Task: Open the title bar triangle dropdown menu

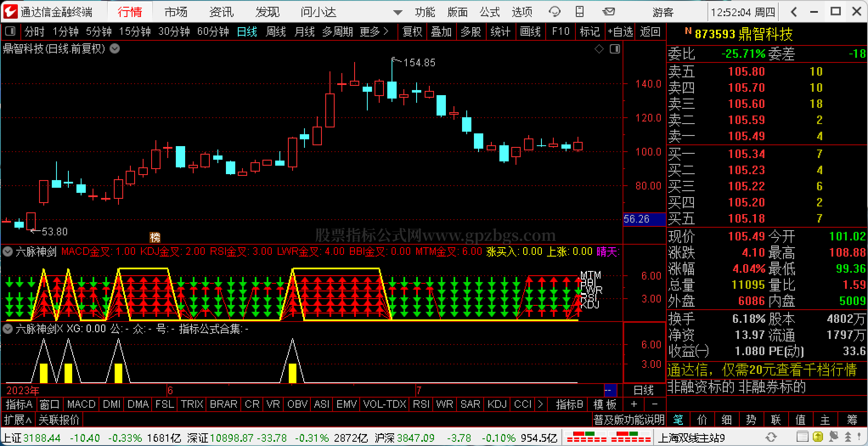Action: [397, 13]
